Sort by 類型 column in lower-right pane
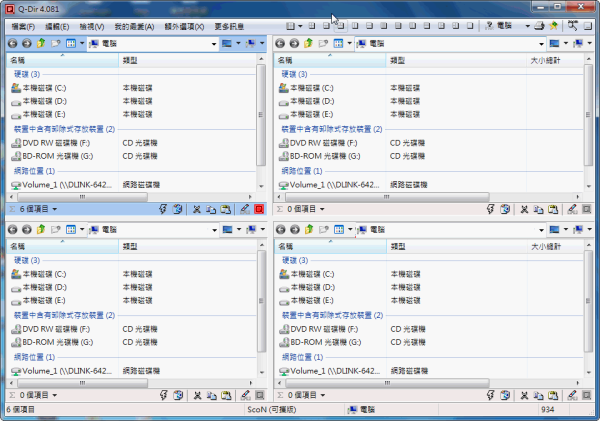 click(x=457, y=246)
